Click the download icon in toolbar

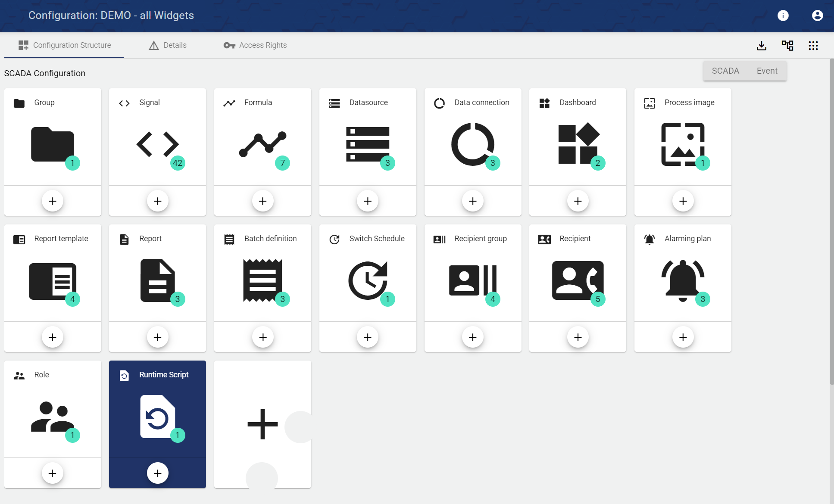762,46
